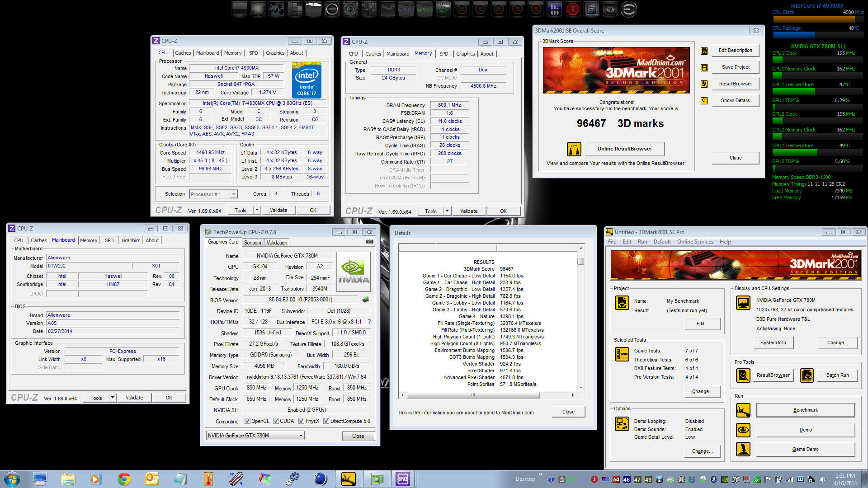Click the Core Voltage value field

tap(267, 93)
